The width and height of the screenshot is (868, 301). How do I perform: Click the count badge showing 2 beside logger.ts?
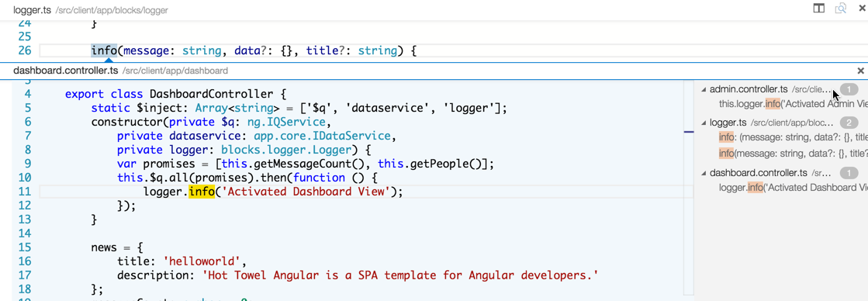(849, 123)
